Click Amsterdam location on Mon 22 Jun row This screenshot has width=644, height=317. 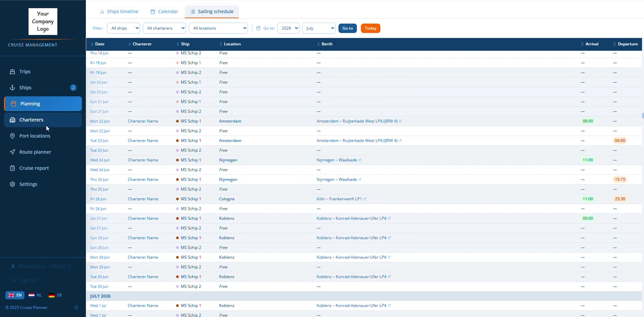point(230,121)
